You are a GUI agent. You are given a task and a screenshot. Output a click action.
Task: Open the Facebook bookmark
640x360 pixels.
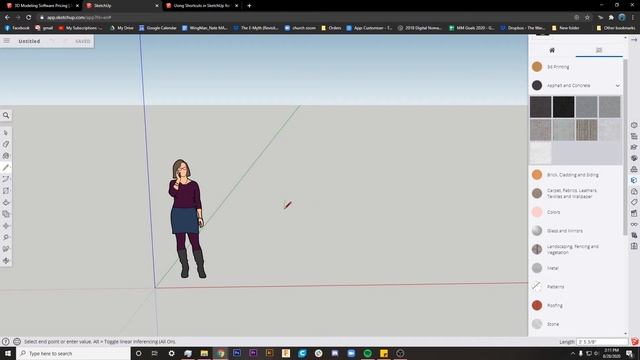tap(17, 28)
